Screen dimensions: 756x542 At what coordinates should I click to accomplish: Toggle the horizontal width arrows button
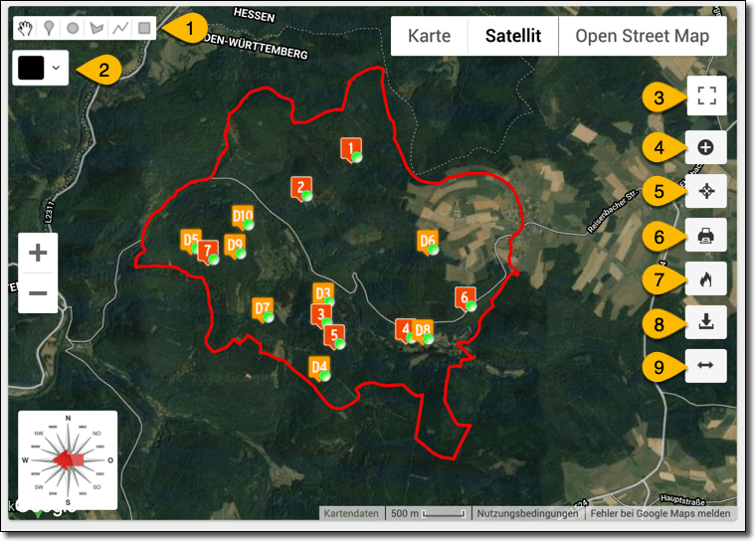pos(706,366)
